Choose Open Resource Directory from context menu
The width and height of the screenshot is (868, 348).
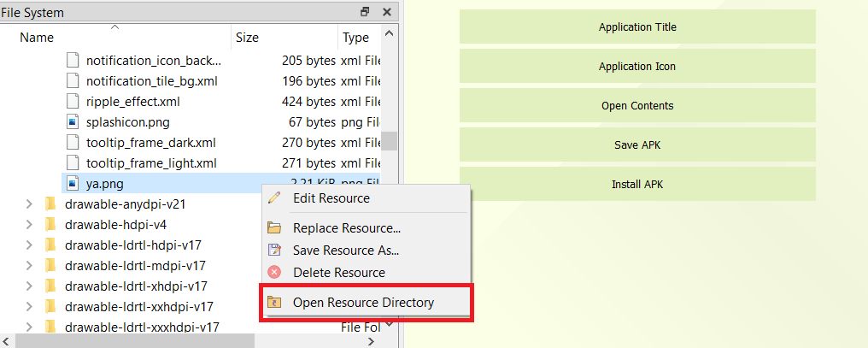[363, 303]
